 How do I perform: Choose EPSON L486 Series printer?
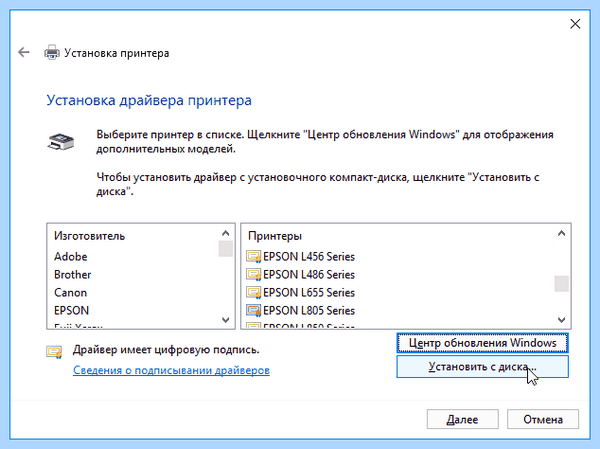(309, 274)
